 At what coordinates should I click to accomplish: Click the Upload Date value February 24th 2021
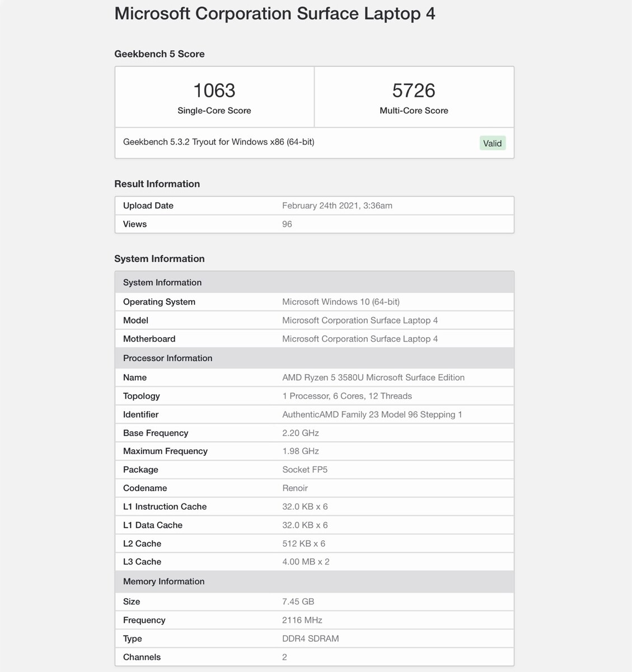click(337, 206)
